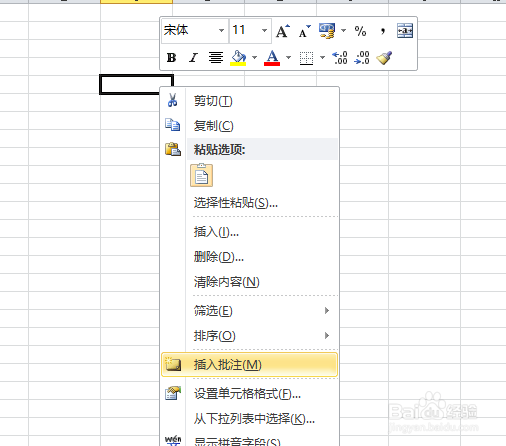Expand the 排序(O) submenu
Image resolution: width=506 pixels, height=446 pixels.
(249, 336)
